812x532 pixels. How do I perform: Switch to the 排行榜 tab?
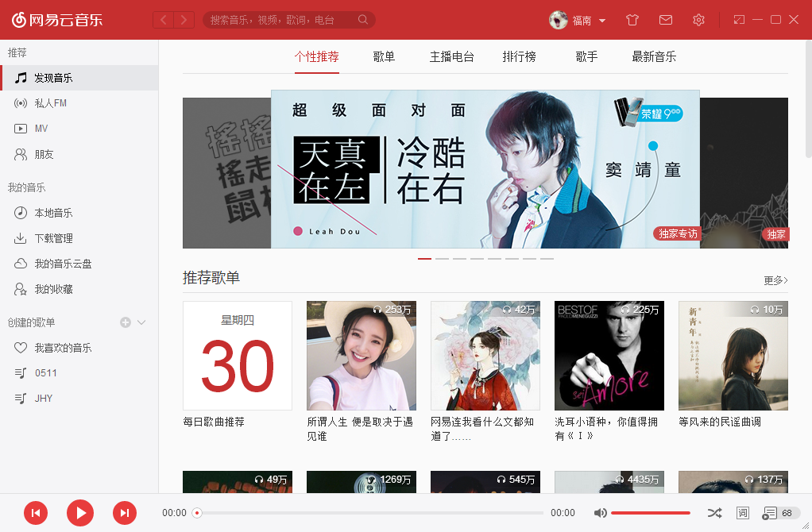pos(520,56)
